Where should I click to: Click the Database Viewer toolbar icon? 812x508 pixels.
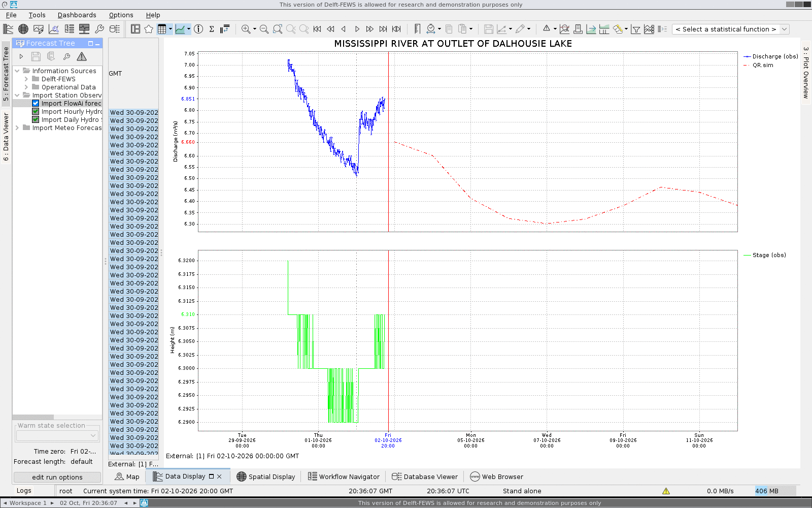tap(115, 29)
